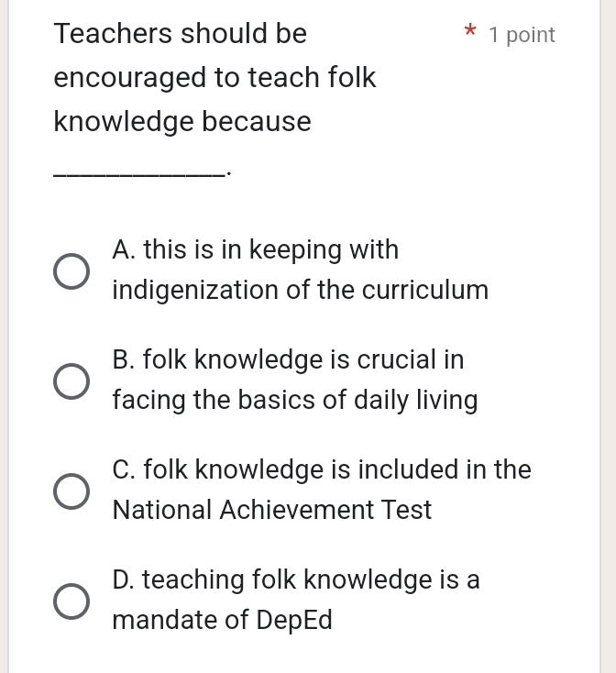Click the "Teachers should be" question line

pyautogui.click(x=181, y=34)
